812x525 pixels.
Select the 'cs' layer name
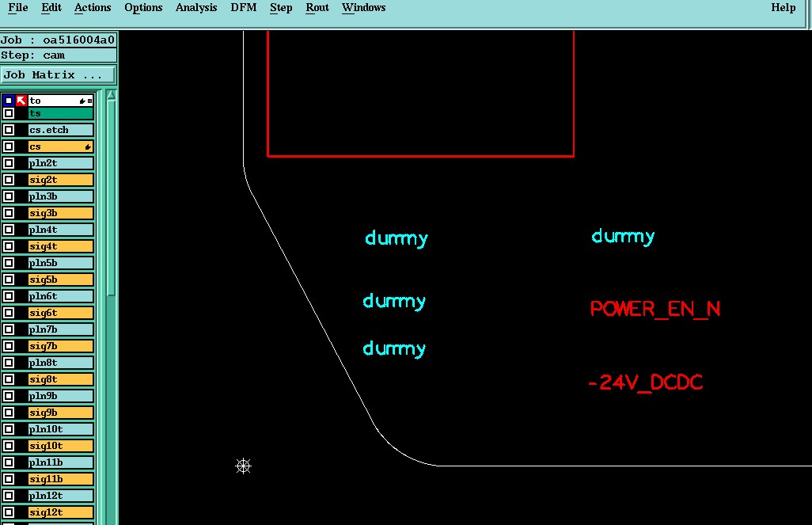[x=61, y=146]
